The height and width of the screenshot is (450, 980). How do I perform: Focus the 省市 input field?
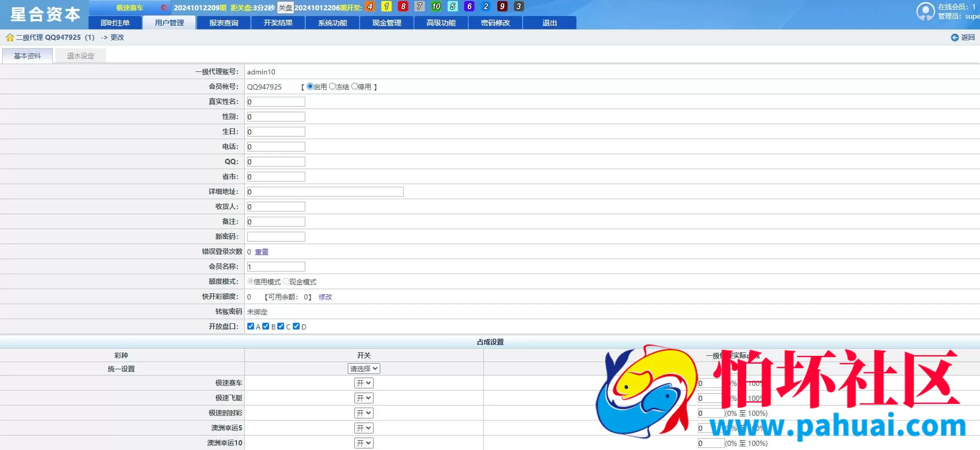tap(276, 177)
